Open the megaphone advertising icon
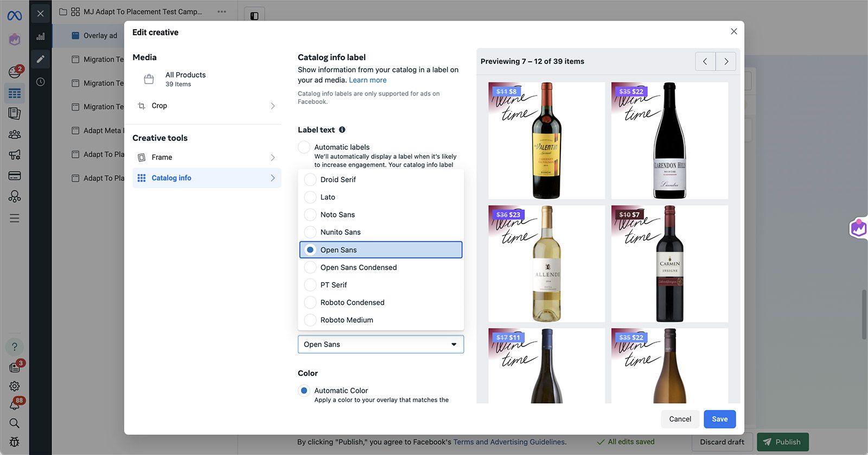868x455 pixels. pos(15,155)
